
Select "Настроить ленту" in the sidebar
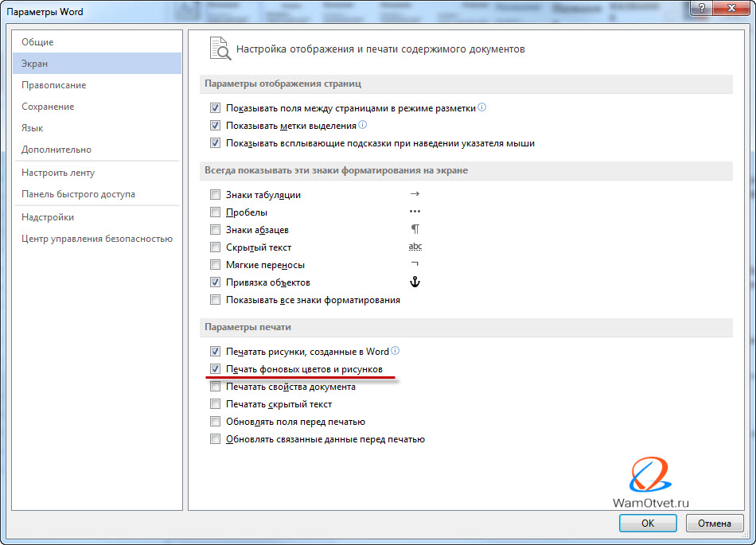point(58,173)
